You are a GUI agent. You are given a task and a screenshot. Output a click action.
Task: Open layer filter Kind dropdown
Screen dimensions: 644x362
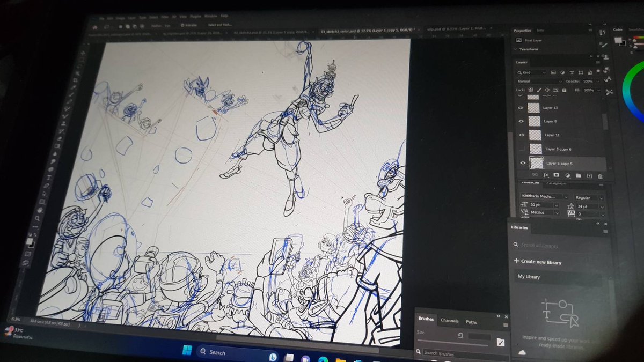pos(531,72)
